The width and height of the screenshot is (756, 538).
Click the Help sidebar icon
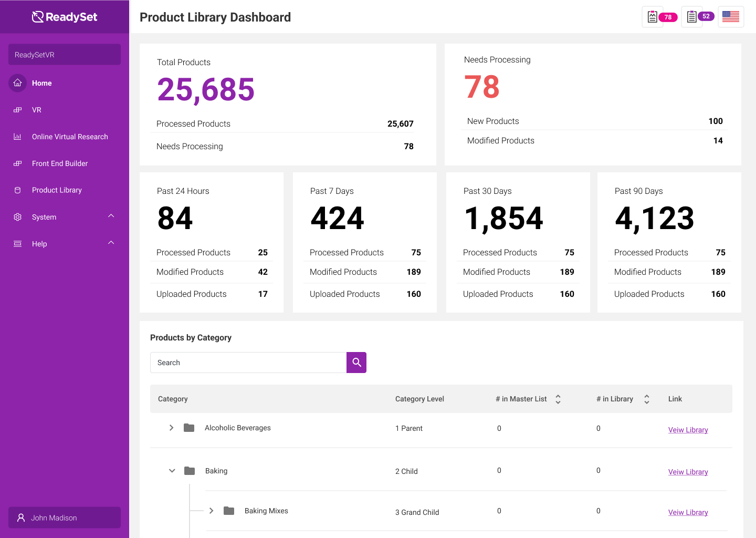(17, 244)
